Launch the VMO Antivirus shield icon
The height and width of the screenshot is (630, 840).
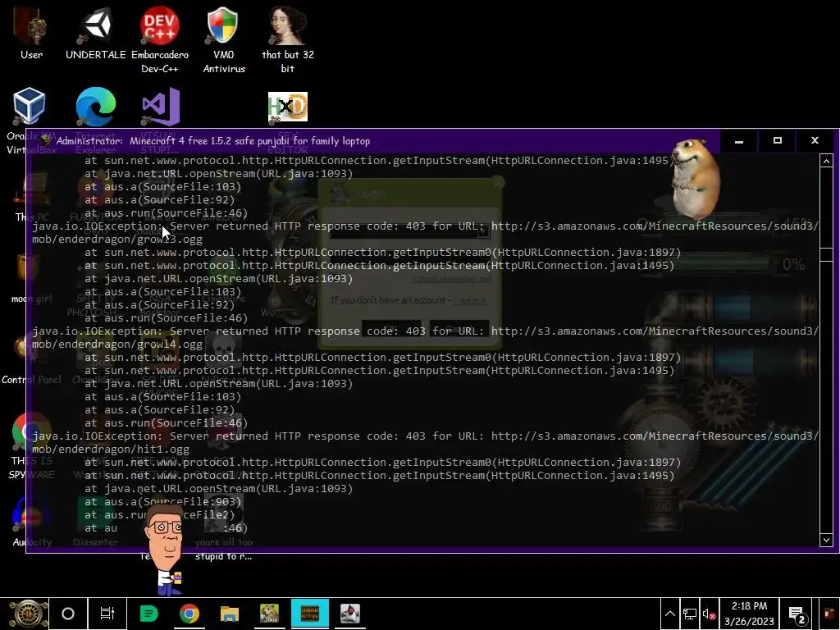click(x=223, y=39)
